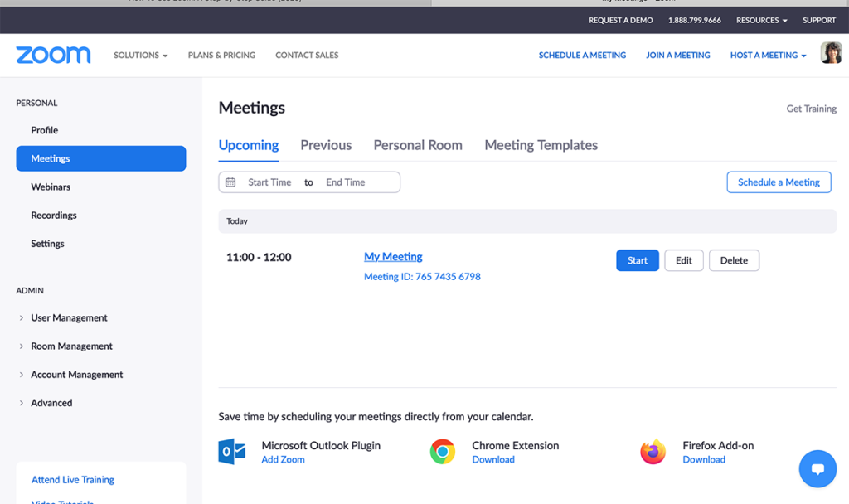
Task: Open the Host a Meeting dropdown
Action: click(768, 56)
